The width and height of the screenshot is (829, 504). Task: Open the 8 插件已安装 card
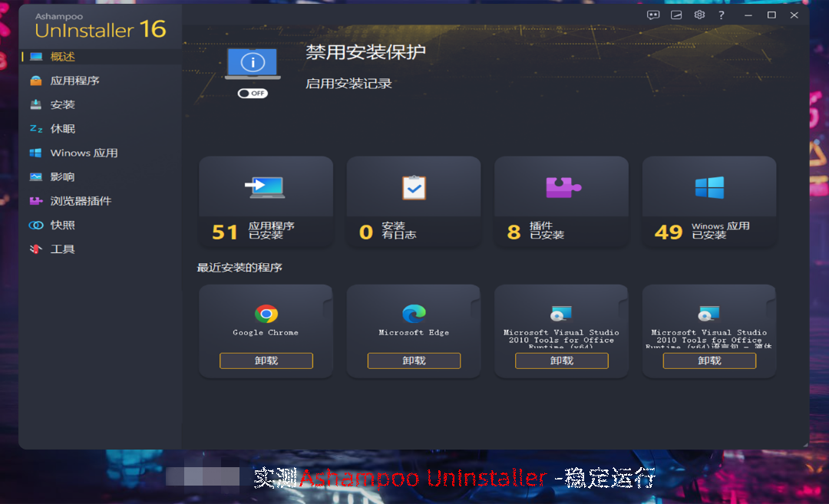click(561, 203)
